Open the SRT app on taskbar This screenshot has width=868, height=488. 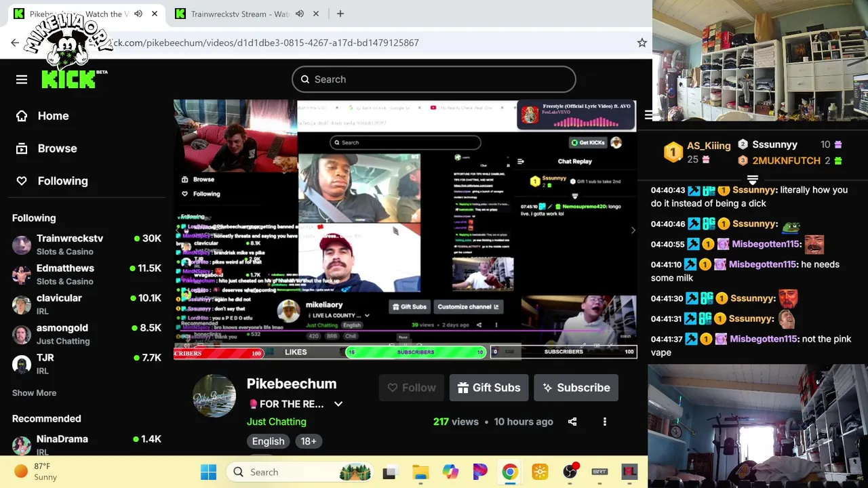pos(599,472)
